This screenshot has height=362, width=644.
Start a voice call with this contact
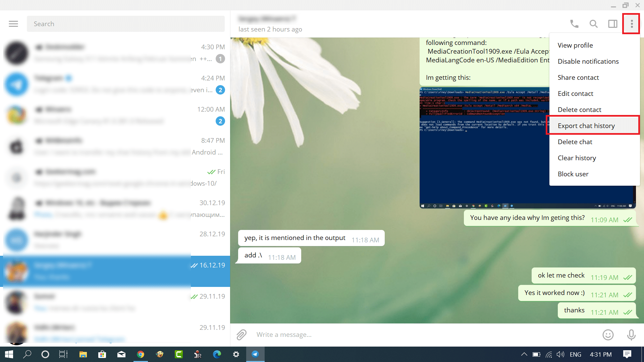[x=574, y=24]
